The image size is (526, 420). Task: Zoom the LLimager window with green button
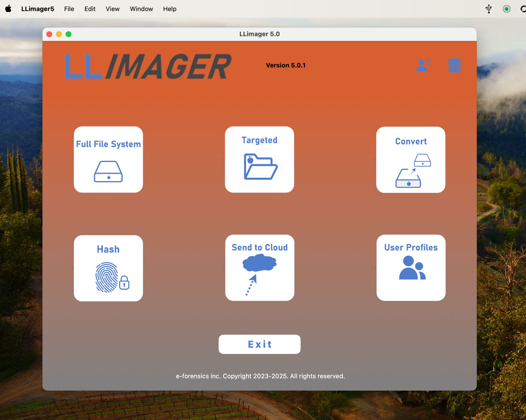[x=69, y=34]
